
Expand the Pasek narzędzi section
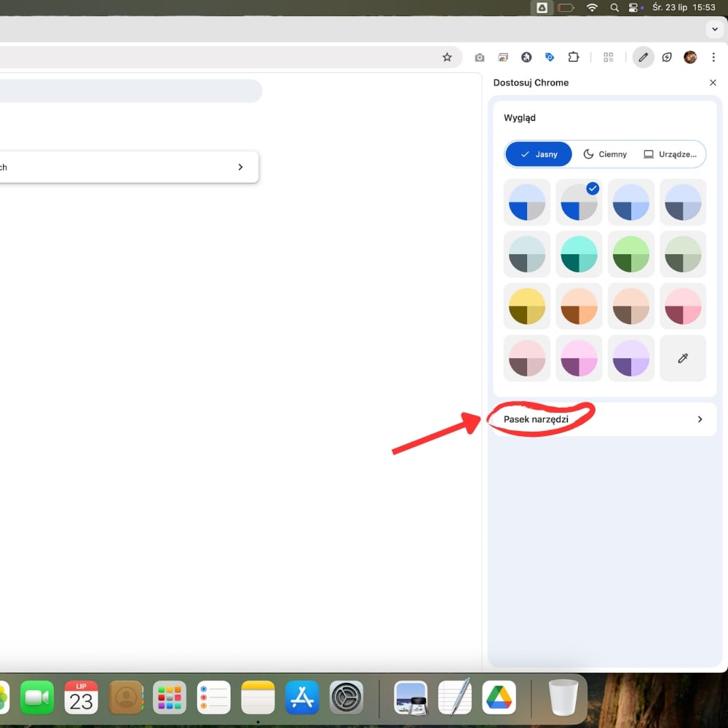[604, 419]
